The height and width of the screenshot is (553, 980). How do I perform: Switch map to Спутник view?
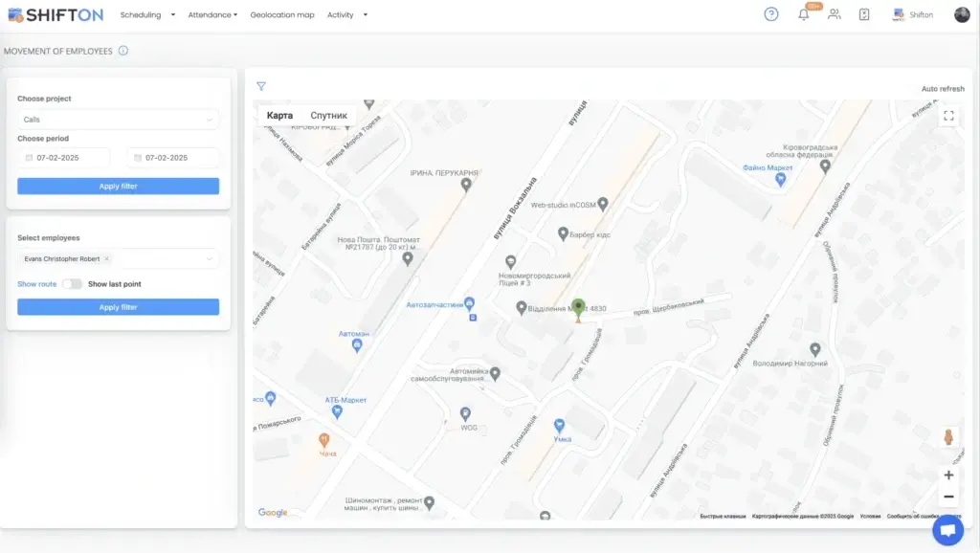[x=328, y=116]
